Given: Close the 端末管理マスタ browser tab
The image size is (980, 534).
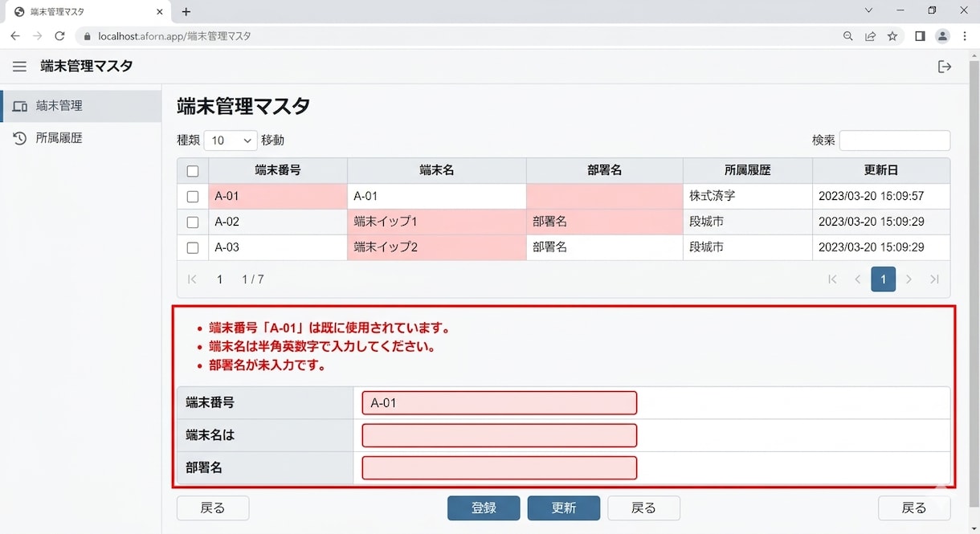Looking at the screenshot, I should [x=160, y=12].
